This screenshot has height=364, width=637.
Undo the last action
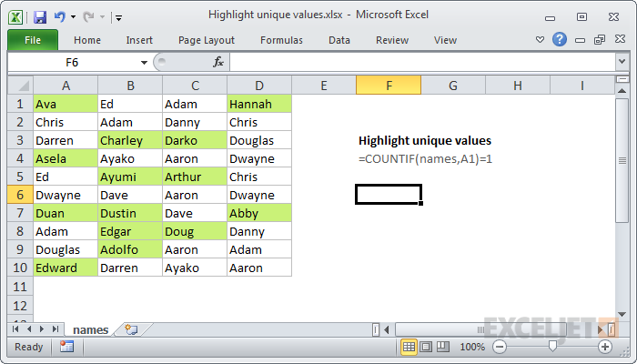click(60, 16)
